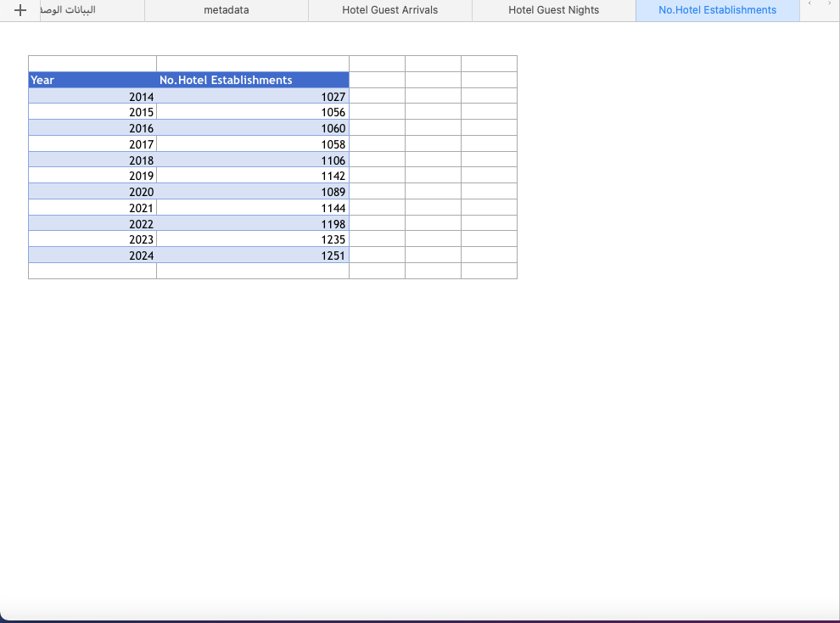The image size is (840, 623).
Task: Select the No.Hotel Establishments sheet tab
Action: tap(717, 10)
